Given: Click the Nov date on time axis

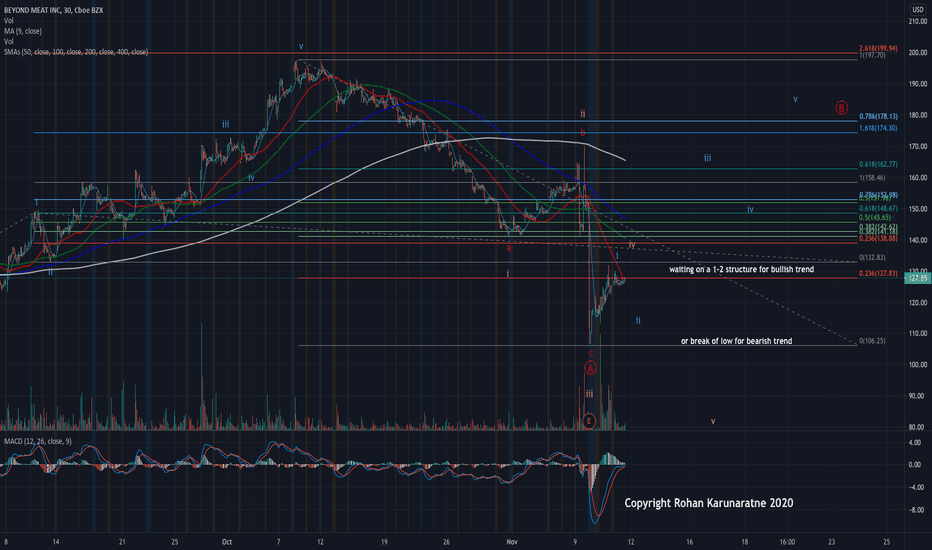Looking at the screenshot, I should 512,542.
